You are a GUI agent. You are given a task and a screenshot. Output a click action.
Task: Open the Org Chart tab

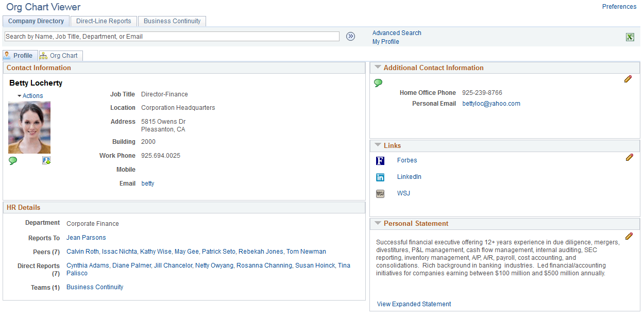(x=60, y=55)
